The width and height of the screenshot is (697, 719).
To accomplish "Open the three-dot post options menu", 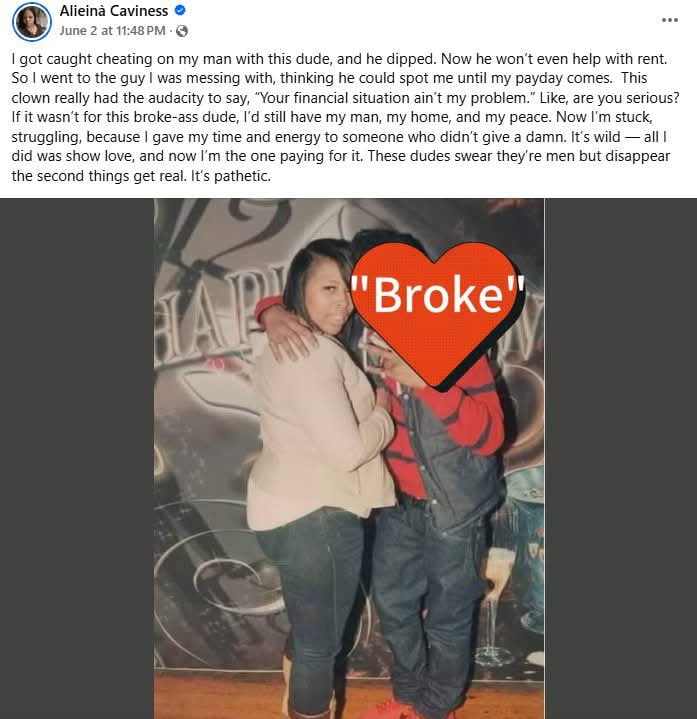I will point(669,20).
